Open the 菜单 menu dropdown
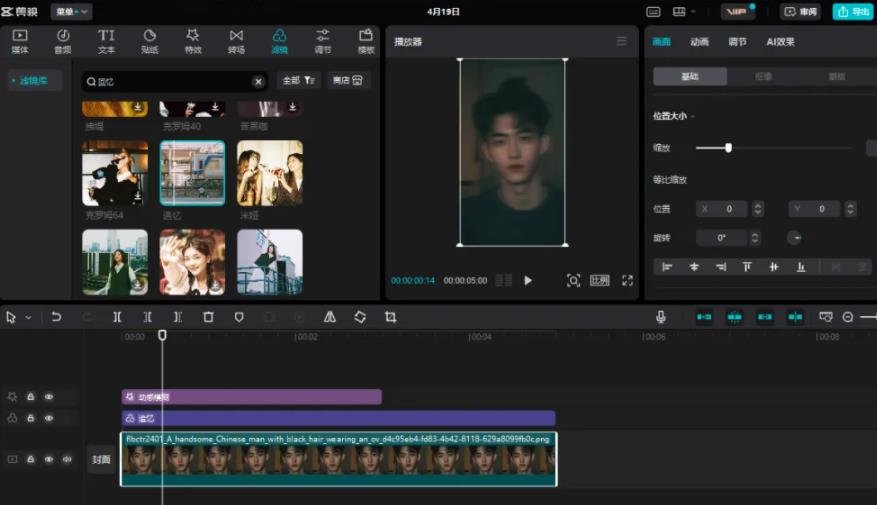This screenshot has height=505, width=877. (72, 11)
